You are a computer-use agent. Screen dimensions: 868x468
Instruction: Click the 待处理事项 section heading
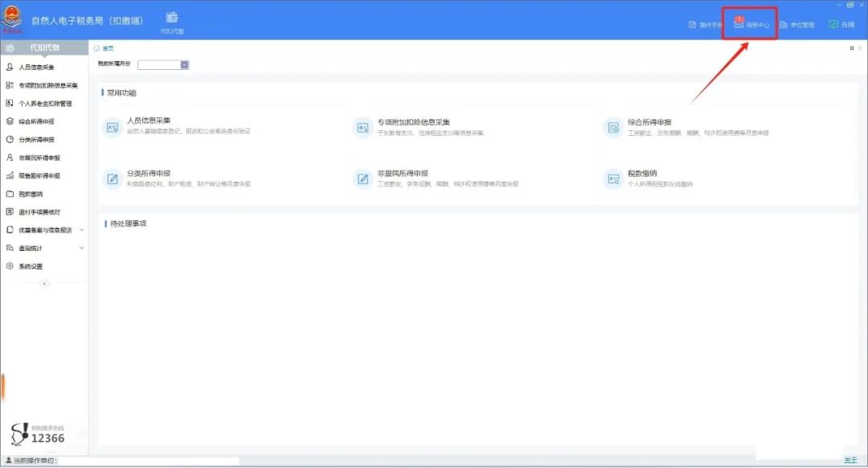coord(128,224)
